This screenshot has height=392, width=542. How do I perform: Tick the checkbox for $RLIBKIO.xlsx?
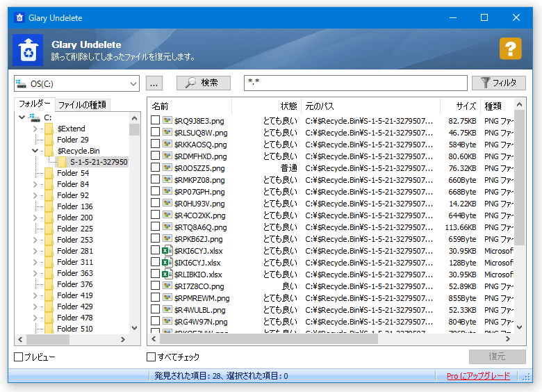[x=155, y=274]
